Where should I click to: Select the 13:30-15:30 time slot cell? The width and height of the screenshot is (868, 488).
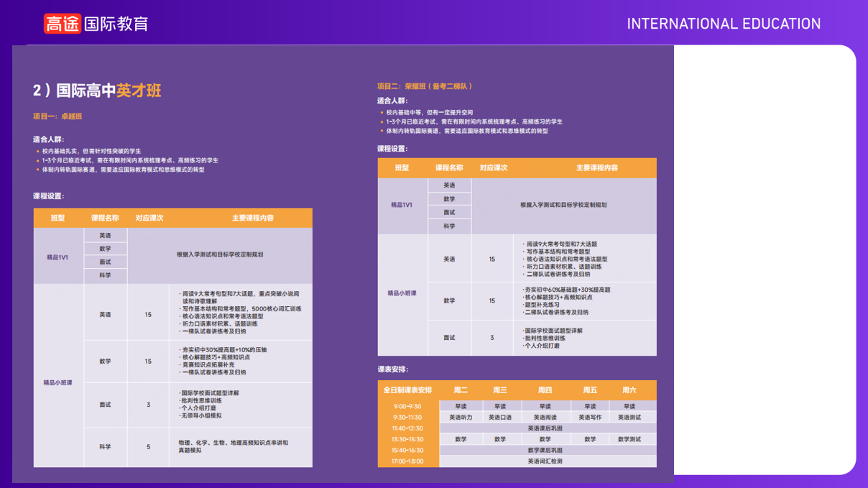click(x=407, y=439)
